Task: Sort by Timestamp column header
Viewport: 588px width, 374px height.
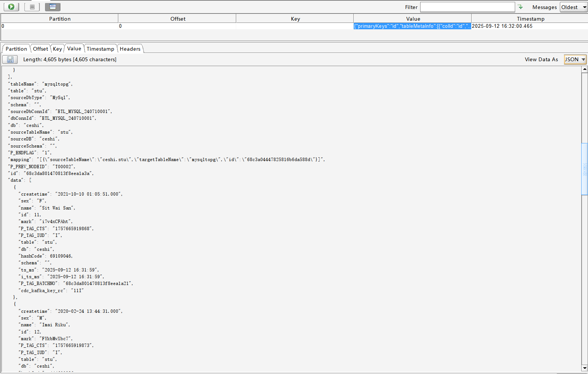Action: pos(530,19)
